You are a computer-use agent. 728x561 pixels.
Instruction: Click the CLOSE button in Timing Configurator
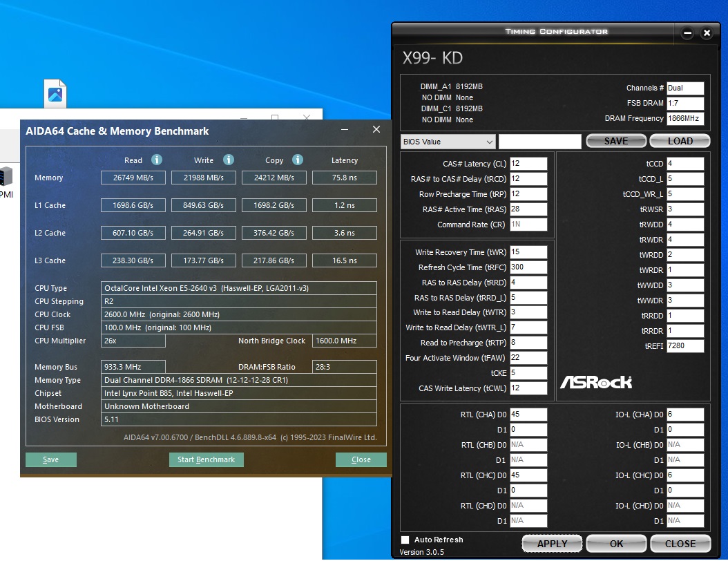coord(680,543)
